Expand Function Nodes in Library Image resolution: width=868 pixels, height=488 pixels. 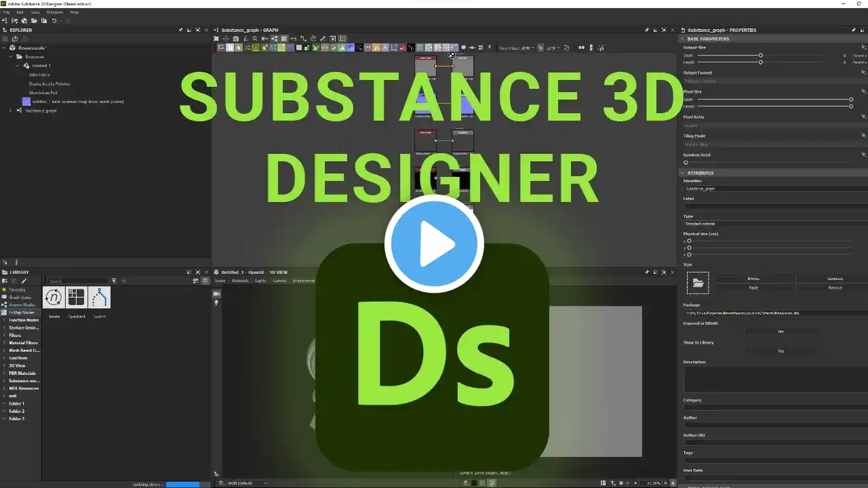[4, 320]
